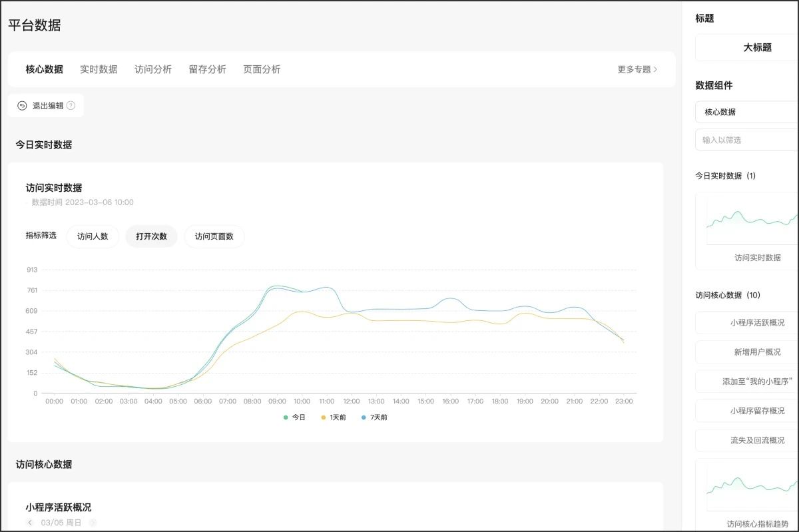Toggle the 1天前 yellow legend dot
Screen dimensions: 799x532
(x=324, y=417)
